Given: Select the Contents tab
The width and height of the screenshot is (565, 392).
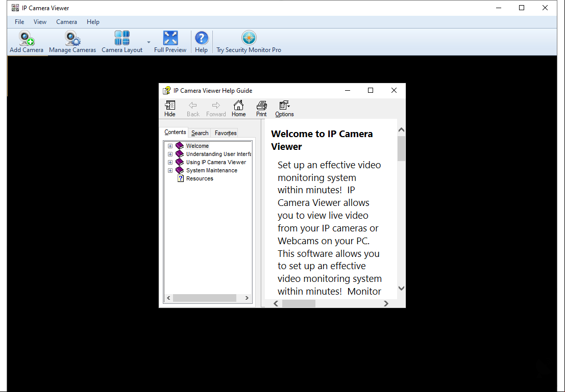Looking at the screenshot, I should tap(175, 132).
